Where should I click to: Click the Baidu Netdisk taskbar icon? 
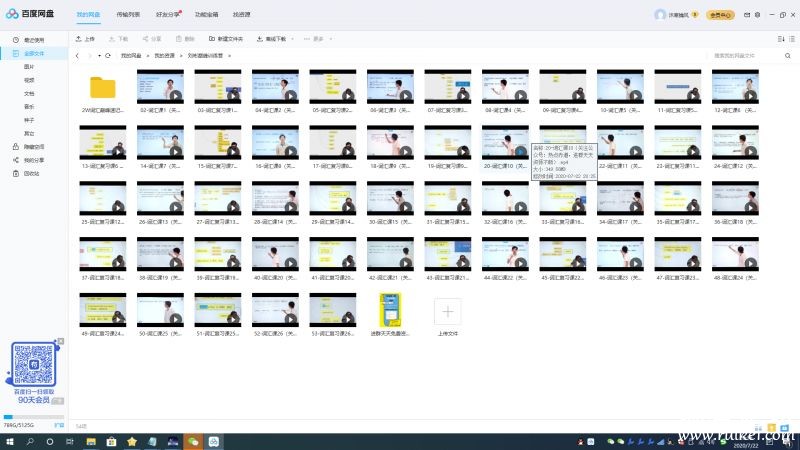pos(214,442)
